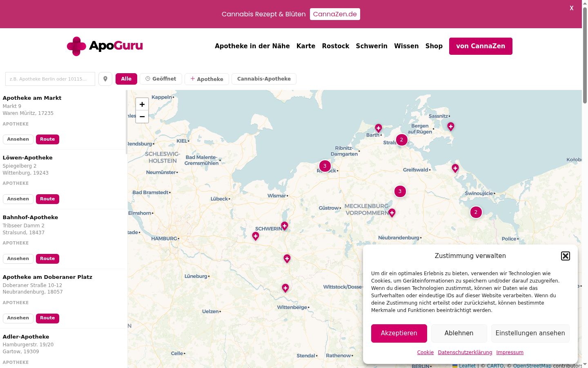This screenshot has width=588, height=368.
Task: View Apotheke am Markt details
Action: 18,139
